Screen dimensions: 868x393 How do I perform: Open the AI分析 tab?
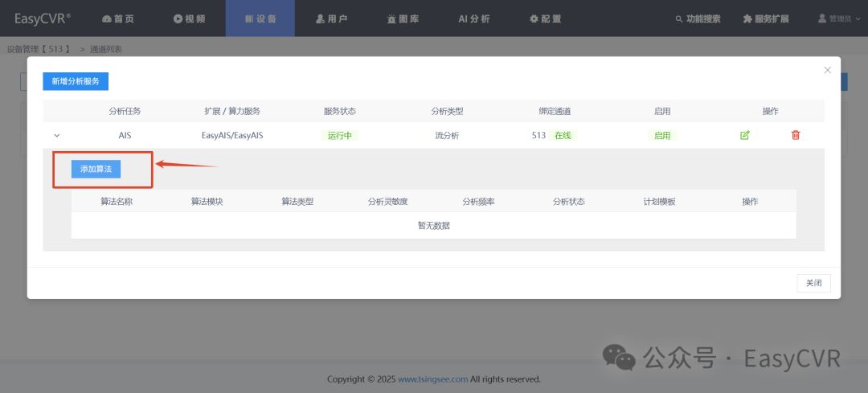pos(474,18)
